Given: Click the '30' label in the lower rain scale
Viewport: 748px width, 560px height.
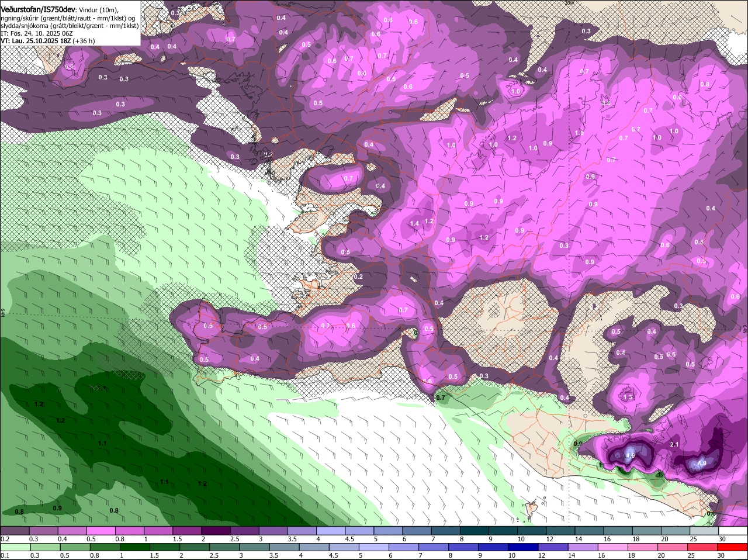Looking at the screenshot, I should (x=722, y=555).
